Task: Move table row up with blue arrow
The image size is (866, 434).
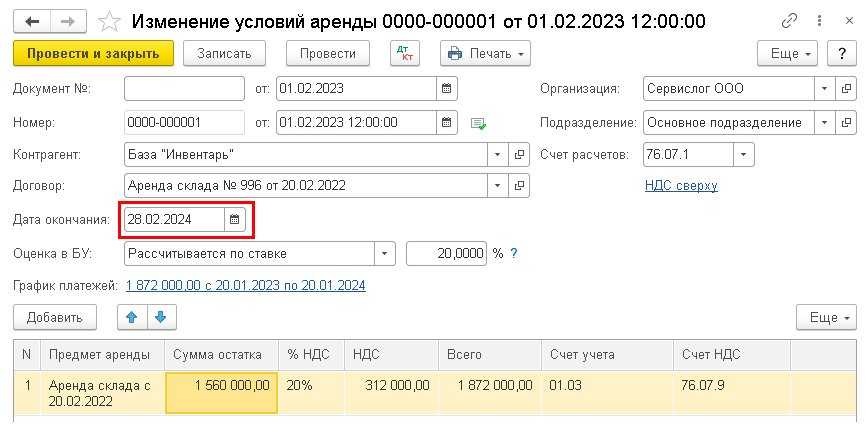Action: coord(132,317)
